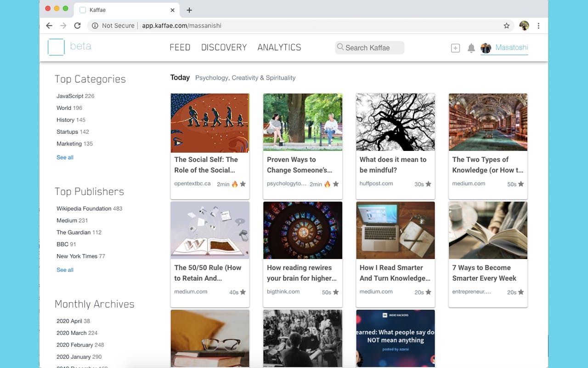Open the glasses-on-books article thumbnail
588x368 pixels.
pyautogui.click(x=210, y=339)
